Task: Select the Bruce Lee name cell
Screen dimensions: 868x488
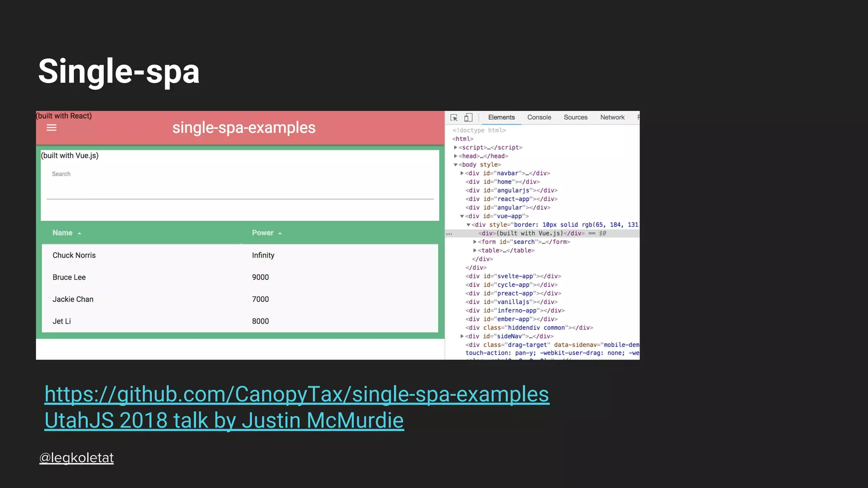Action: 69,277
